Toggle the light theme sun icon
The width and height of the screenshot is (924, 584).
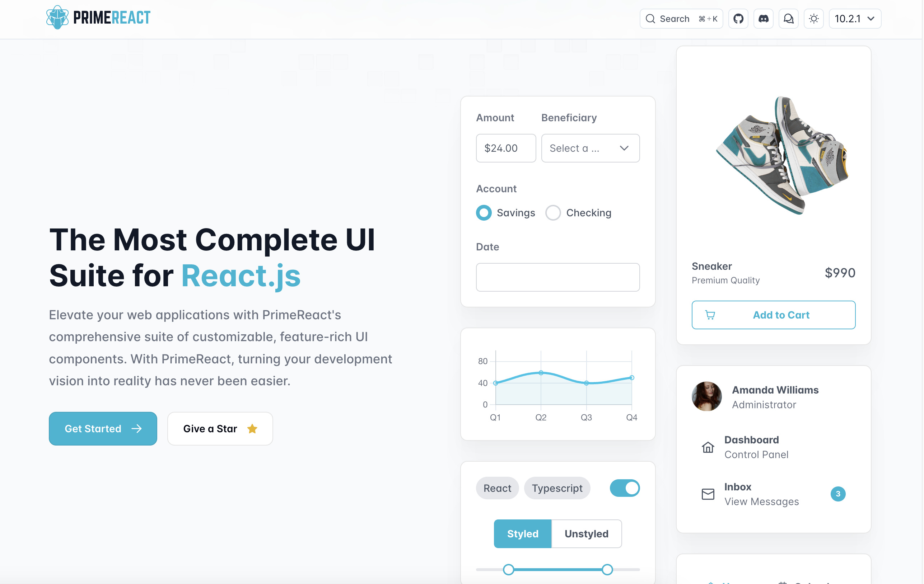pyautogui.click(x=813, y=19)
